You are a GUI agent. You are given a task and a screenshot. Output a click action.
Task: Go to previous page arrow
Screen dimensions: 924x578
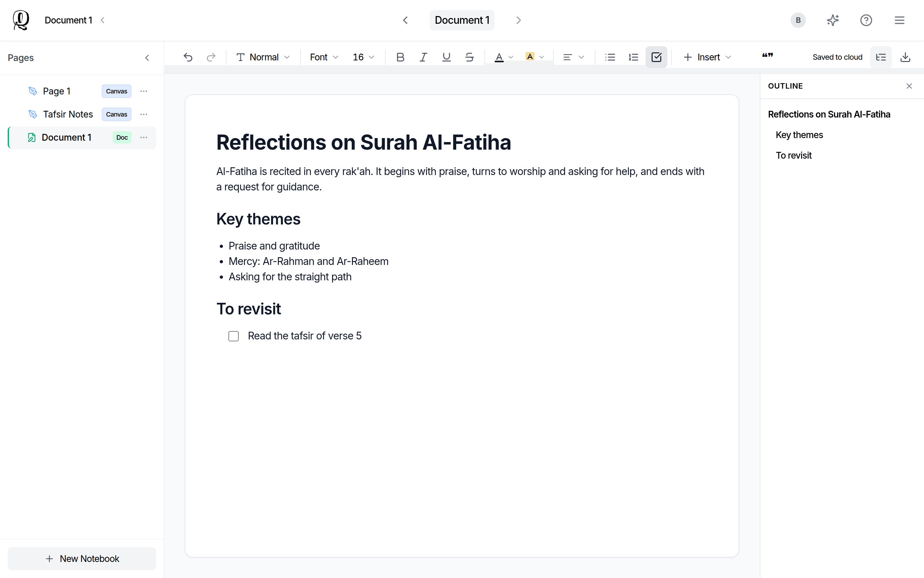(406, 20)
